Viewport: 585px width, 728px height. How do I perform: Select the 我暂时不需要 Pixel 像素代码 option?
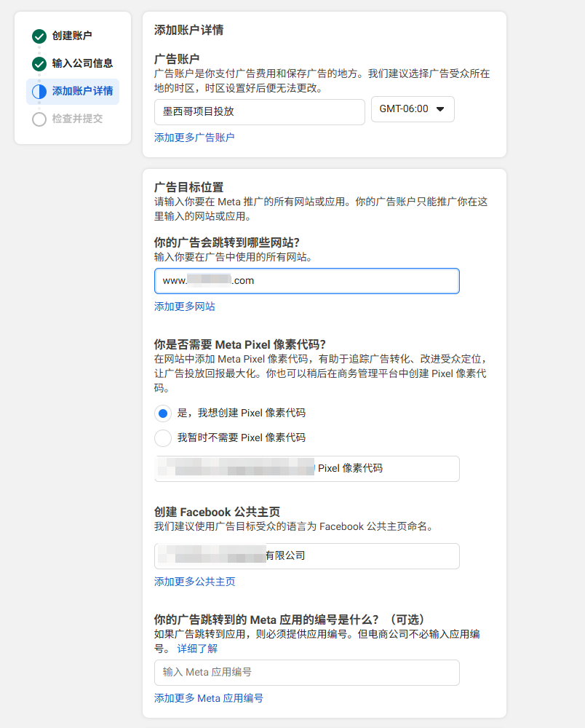[x=163, y=438]
